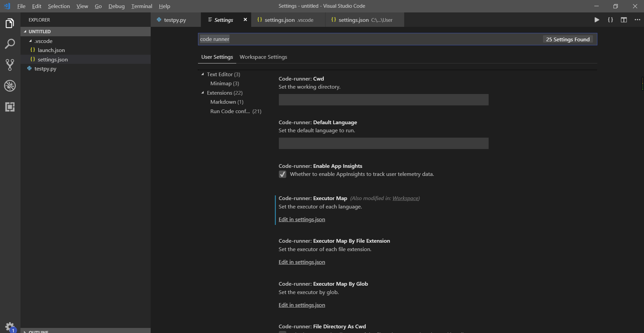Collapse the Extensions settings group
Image resolution: width=644 pixels, height=333 pixels.
pos(202,93)
